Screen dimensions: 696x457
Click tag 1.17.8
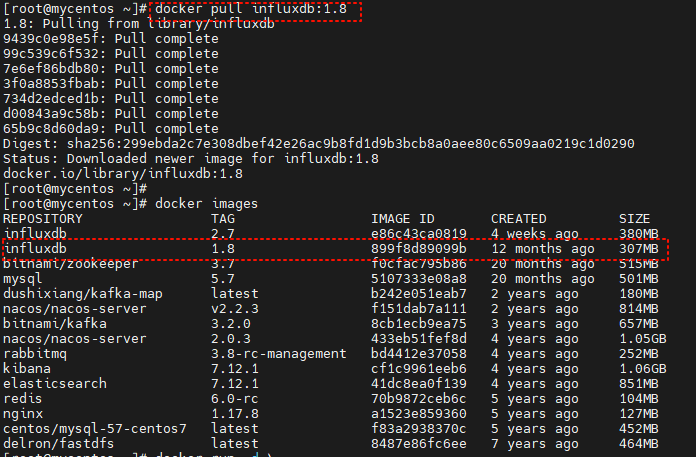[x=235, y=414]
